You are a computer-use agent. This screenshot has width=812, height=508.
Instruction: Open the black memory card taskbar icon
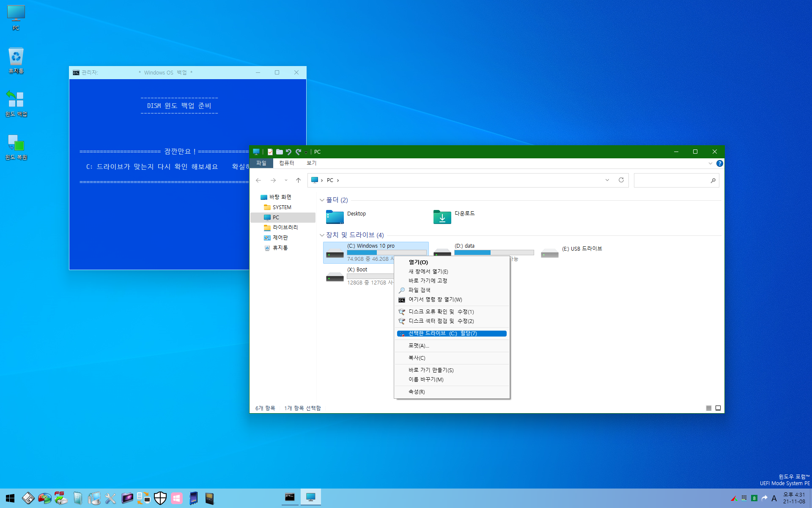click(x=209, y=498)
